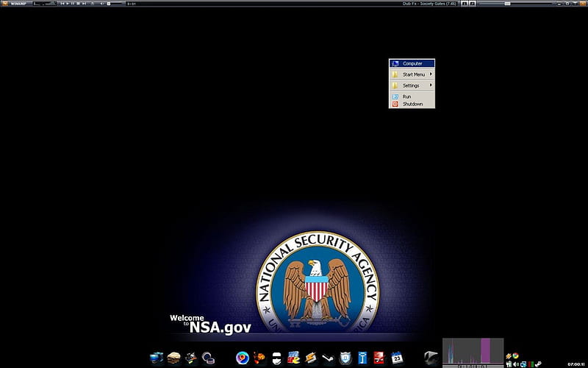This screenshot has width=588, height=368.
Task: Open the stormtrooper helmet dock icon
Action: coord(277,358)
